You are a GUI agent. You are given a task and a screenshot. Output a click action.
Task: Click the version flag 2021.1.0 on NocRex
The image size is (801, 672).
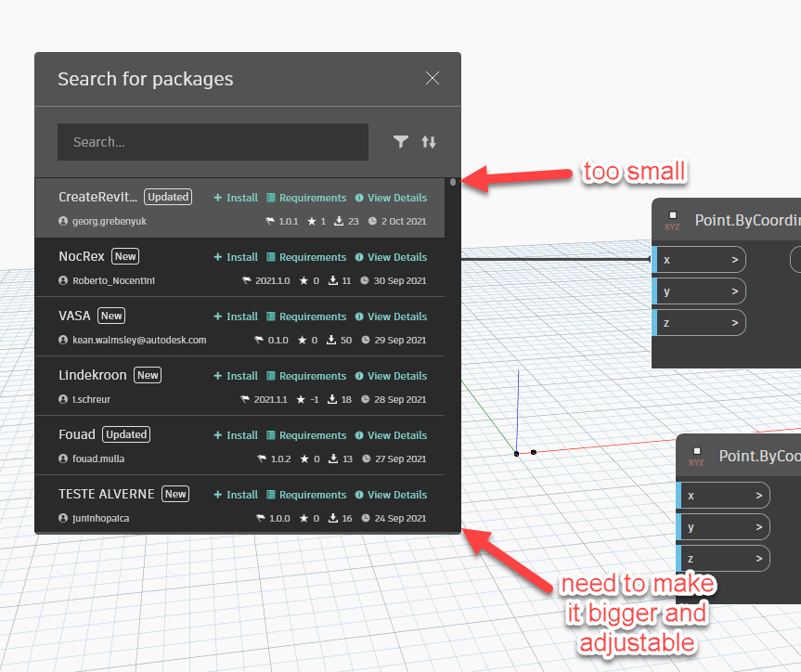(266, 280)
